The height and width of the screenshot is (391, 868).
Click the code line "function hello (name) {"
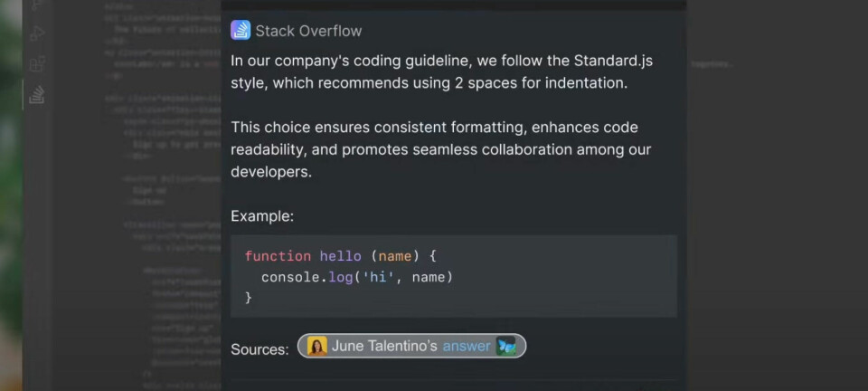click(341, 256)
